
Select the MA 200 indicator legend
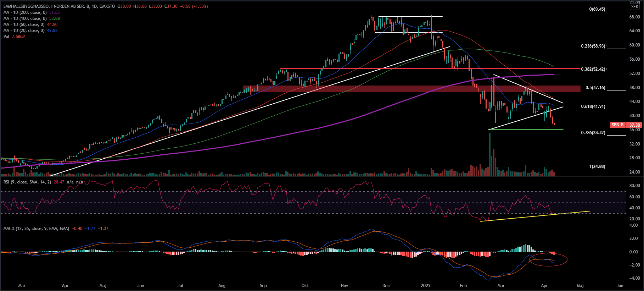(x=25, y=12)
